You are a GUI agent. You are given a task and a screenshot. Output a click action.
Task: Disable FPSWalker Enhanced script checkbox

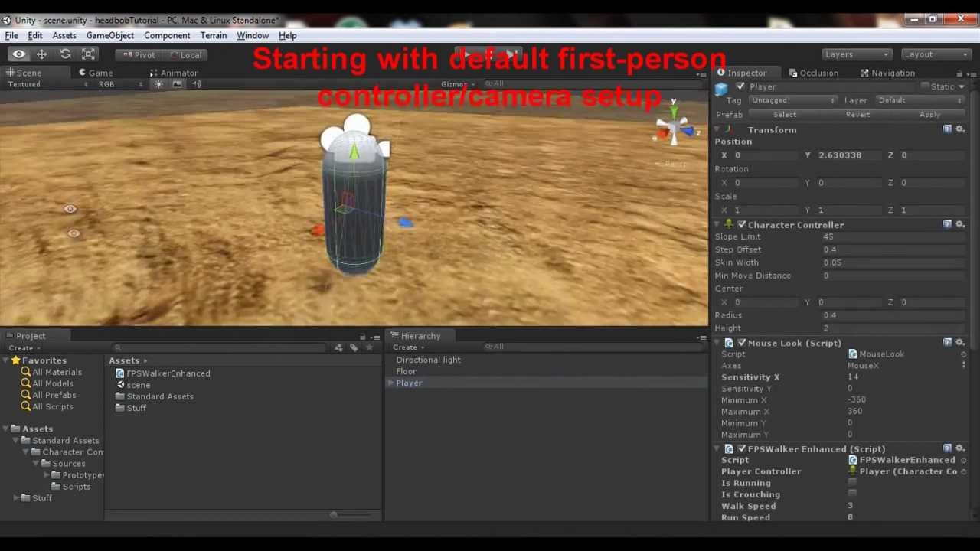click(741, 448)
